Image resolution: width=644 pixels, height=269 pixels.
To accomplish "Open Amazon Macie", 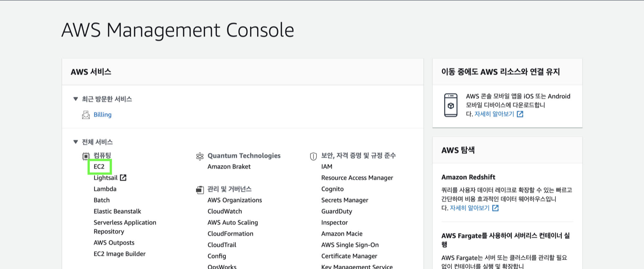I will (342, 234).
